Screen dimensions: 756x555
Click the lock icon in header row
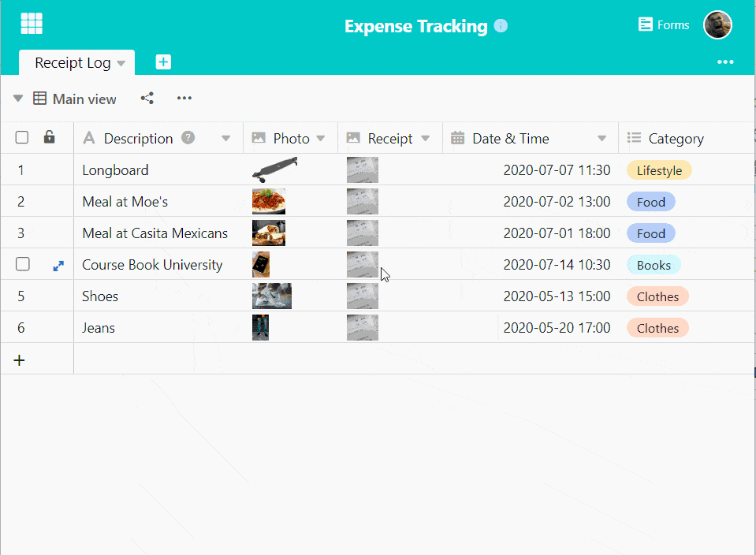50,138
